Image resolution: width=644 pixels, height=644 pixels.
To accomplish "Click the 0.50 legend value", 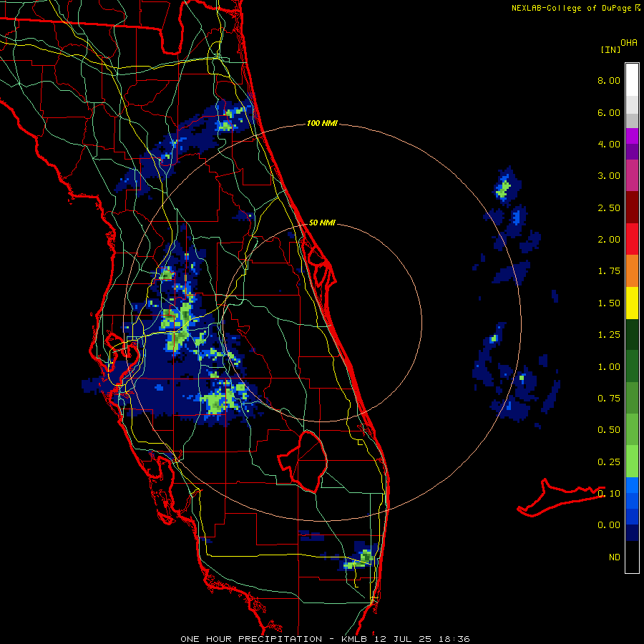I will [x=609, y=430].
